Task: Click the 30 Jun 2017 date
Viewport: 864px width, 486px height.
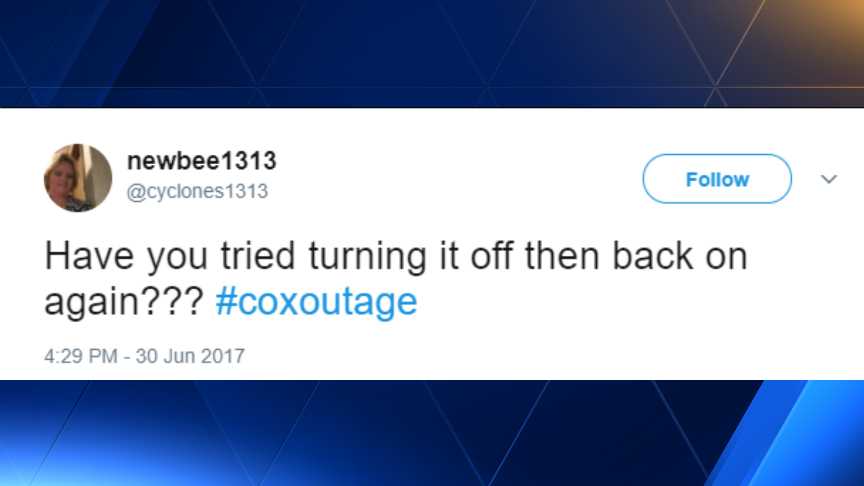Action: click(x=190, y=356)
